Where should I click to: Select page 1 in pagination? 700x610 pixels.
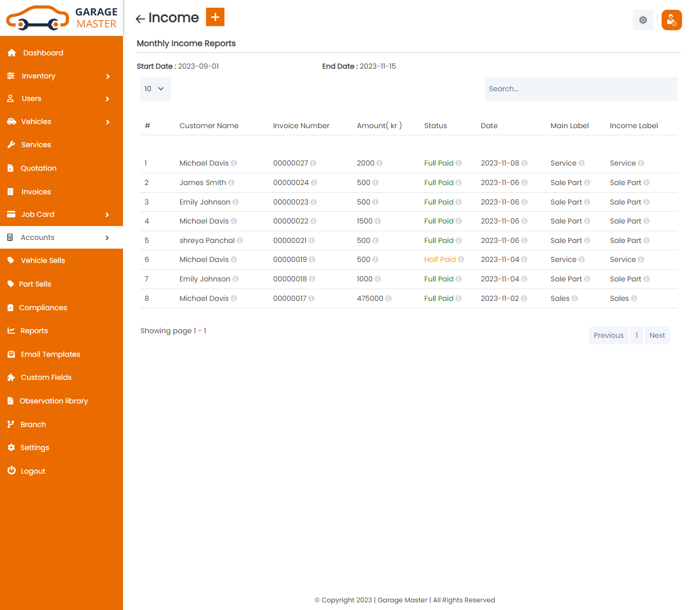[x=636, y=335]
